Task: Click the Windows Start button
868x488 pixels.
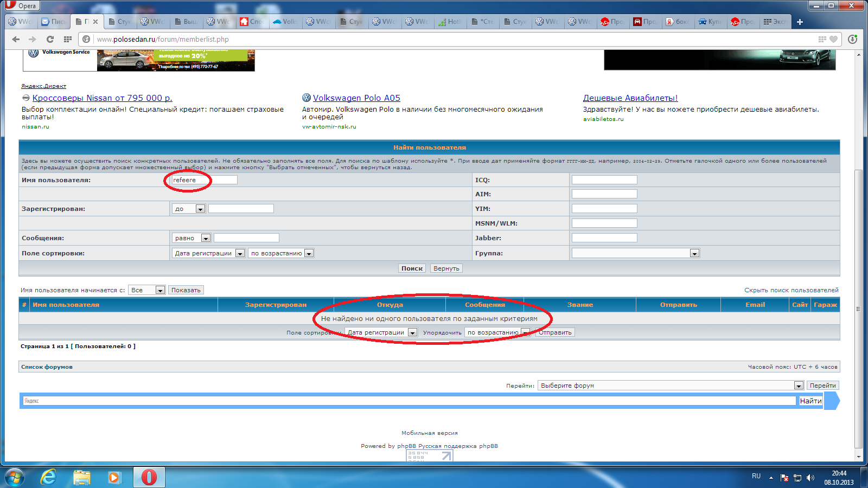Action: (15, 477)
